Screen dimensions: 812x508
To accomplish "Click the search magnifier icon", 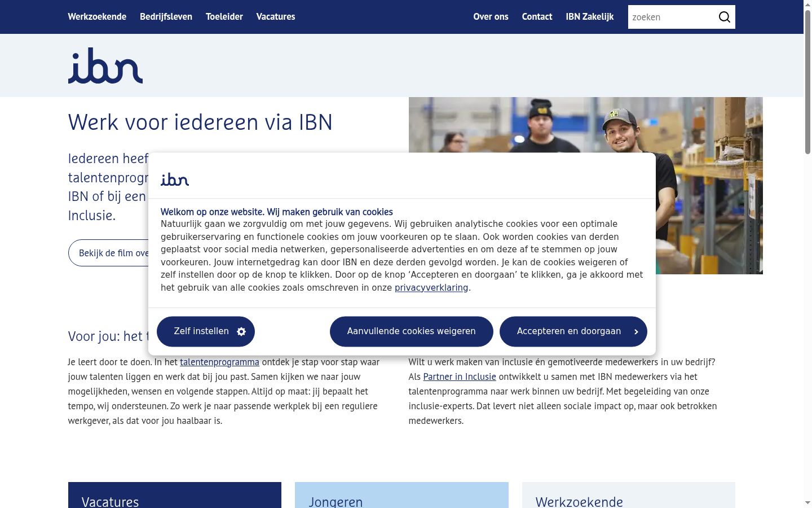I will [x=725, y=17].
